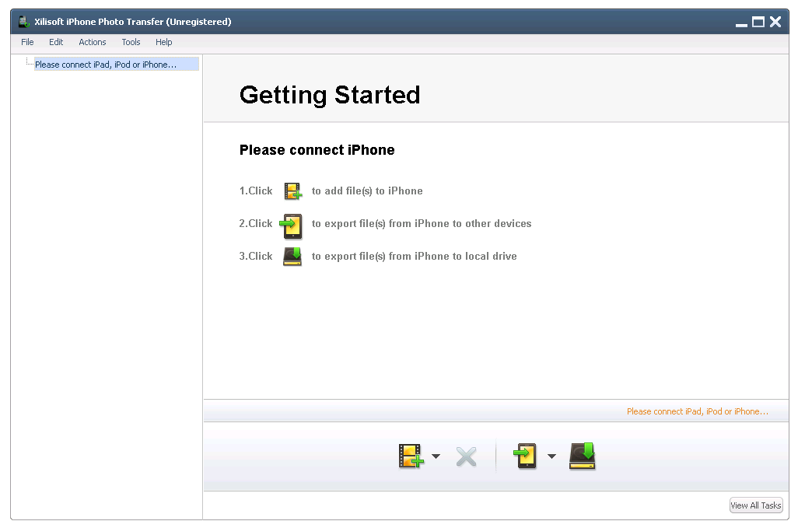Open the File menu
812x528 pixels.
[x=27, y=42]
